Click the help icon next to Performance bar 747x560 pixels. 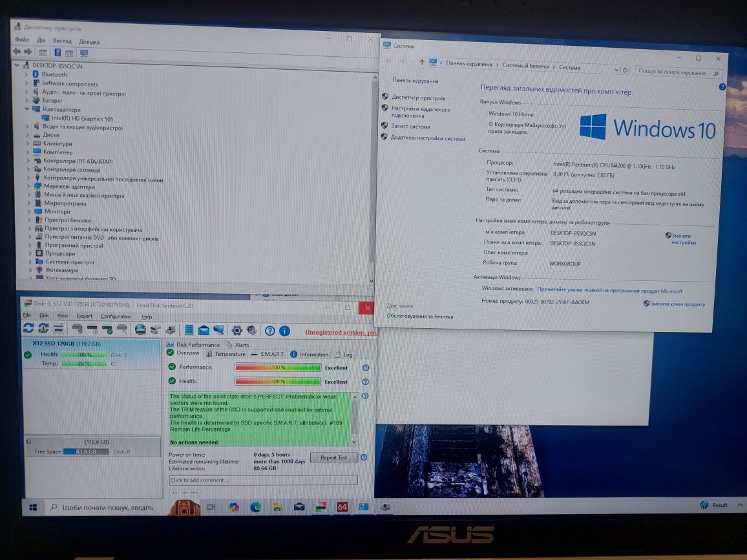point(366,368)
